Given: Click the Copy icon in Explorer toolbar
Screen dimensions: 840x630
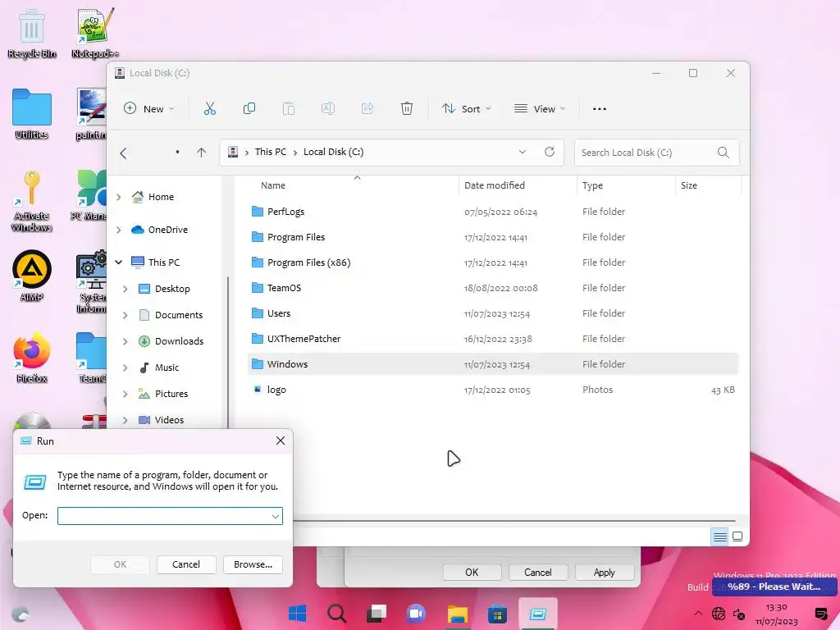Looking at the screenshot, I should tap(249, 109).
